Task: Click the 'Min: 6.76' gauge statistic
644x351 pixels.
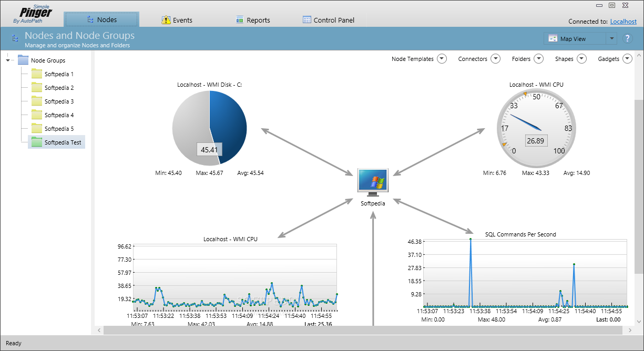Action: coord(495,173)
